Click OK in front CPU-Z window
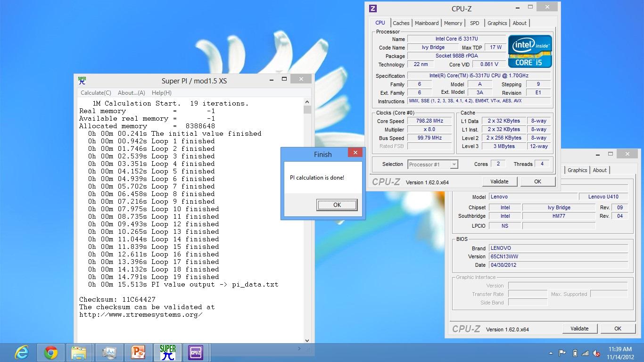 (537, 181)
